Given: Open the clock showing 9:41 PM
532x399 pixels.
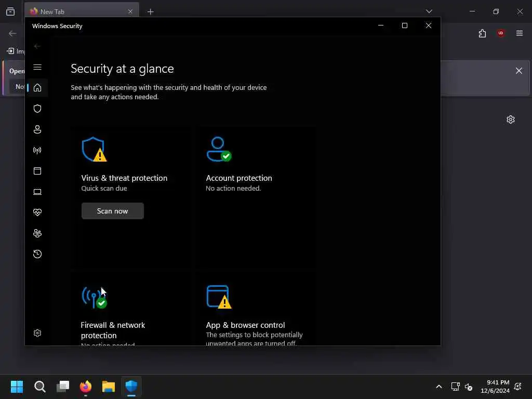Looking at the screenshot, I should point(495,387).
